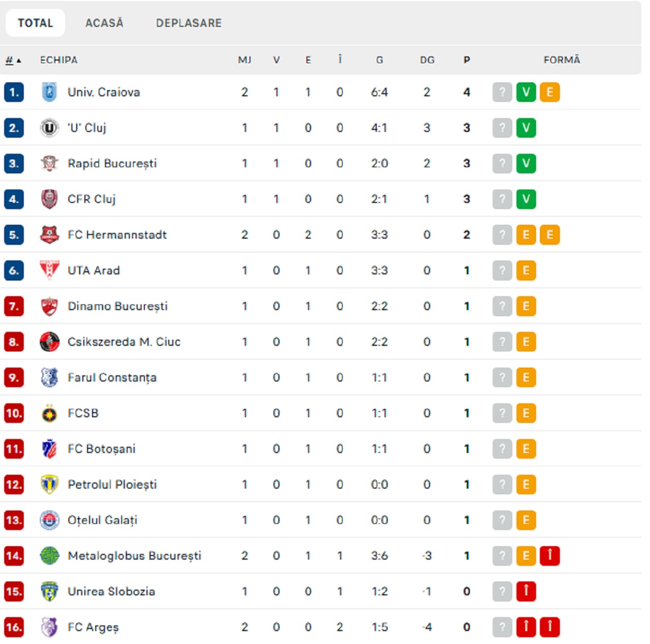Click the FC Hermannstadt team logo
Screen dimensions: 650x644
tap(49, 235)
